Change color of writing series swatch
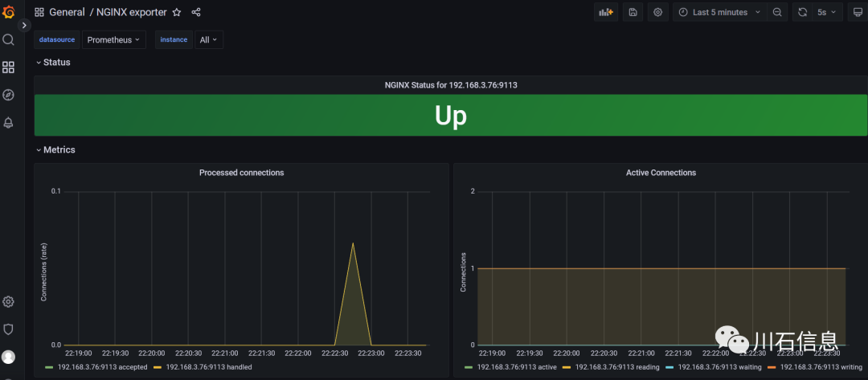The width and height of the screenshot is (868, 380). (x=772, y=366)
